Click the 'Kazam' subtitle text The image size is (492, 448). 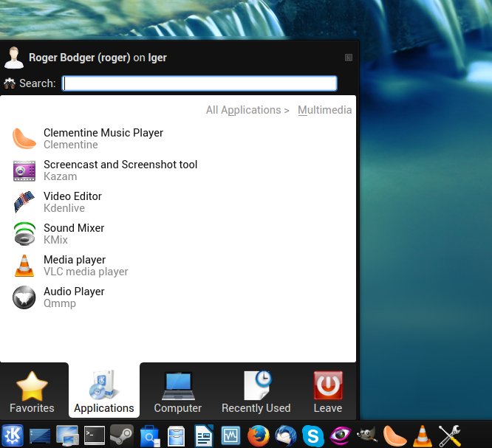[61, 176]
